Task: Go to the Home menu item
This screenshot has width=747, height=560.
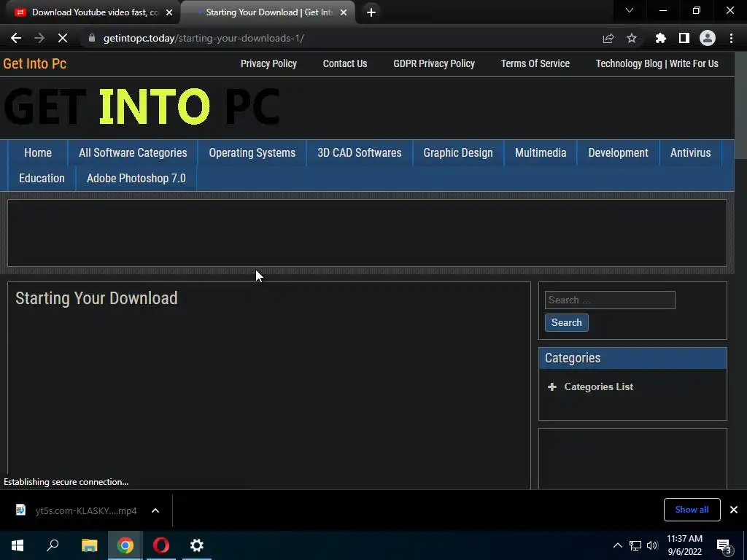Action: [x=38, y=153]
